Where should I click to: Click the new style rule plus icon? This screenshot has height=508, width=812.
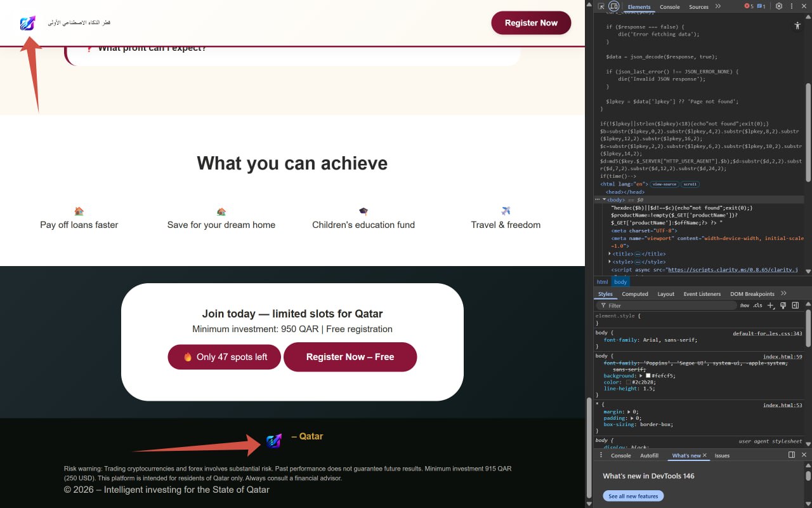(x=771, y=305)
